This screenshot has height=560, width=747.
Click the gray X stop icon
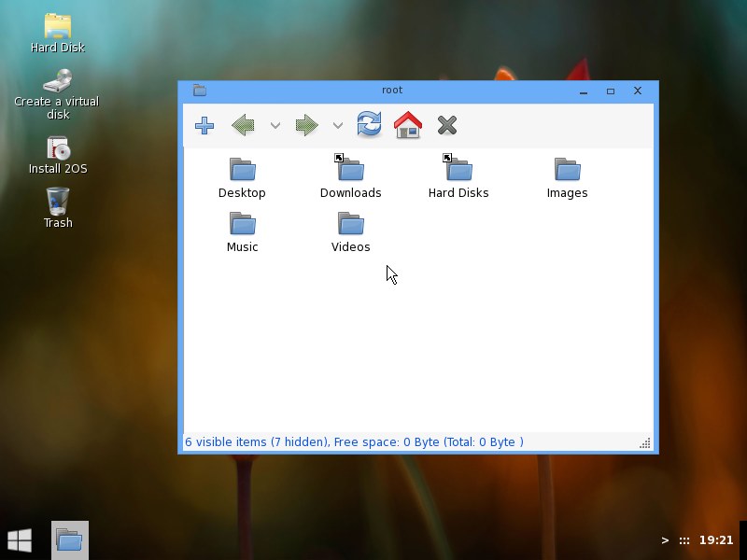coord(447,125)
